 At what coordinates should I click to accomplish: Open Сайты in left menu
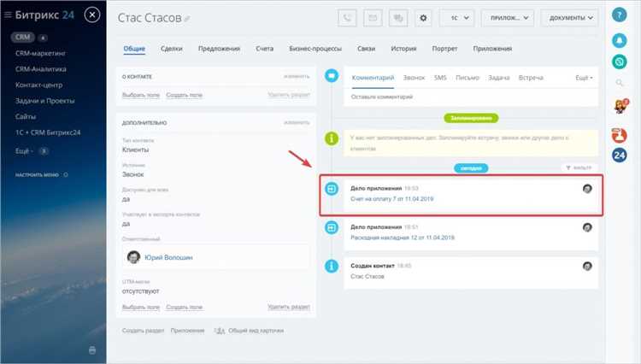(x=26, y=116)
